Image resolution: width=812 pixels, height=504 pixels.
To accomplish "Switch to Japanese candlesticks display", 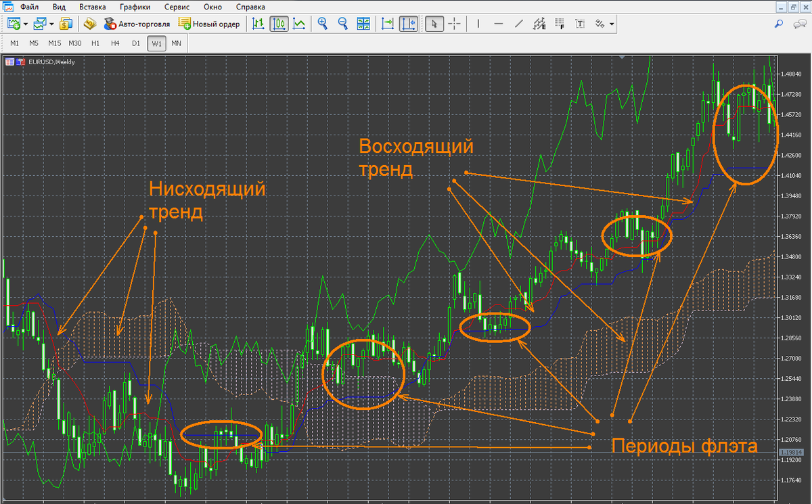I will coord(279,24).
